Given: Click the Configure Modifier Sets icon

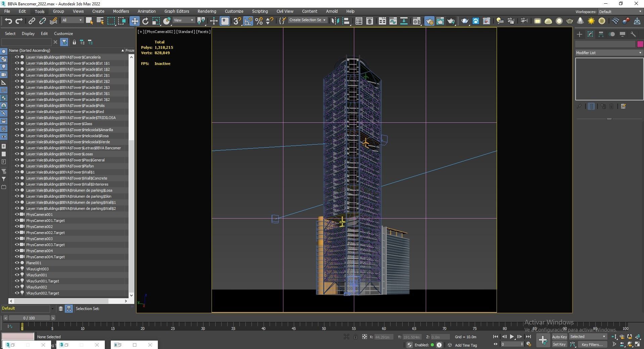Looking at the screenshot, I should [x=624, y=107].
